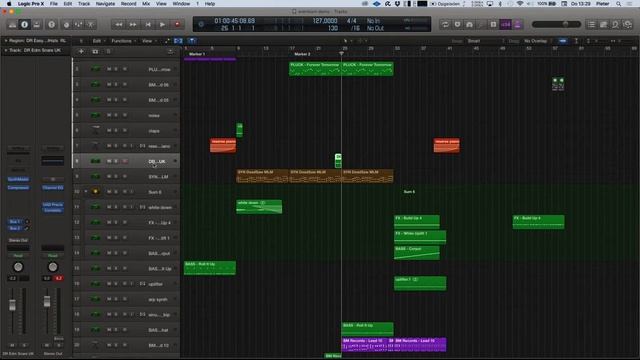
Task: Open the Note Pads panel
Action: click(603, 24)
